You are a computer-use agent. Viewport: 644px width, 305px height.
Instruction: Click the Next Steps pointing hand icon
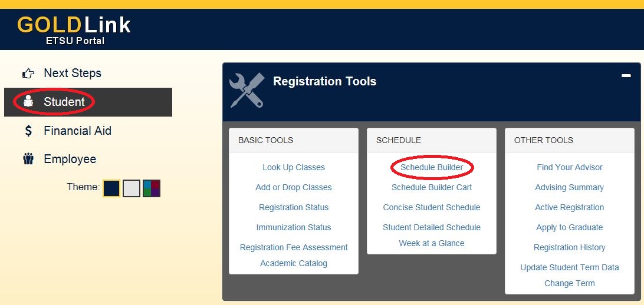click(28, 74)
